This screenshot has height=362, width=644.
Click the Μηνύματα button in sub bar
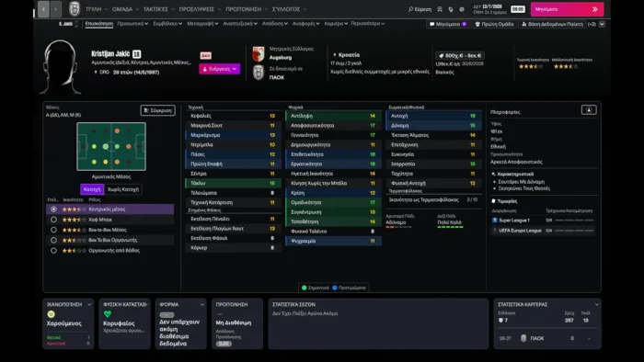[448, 24]
